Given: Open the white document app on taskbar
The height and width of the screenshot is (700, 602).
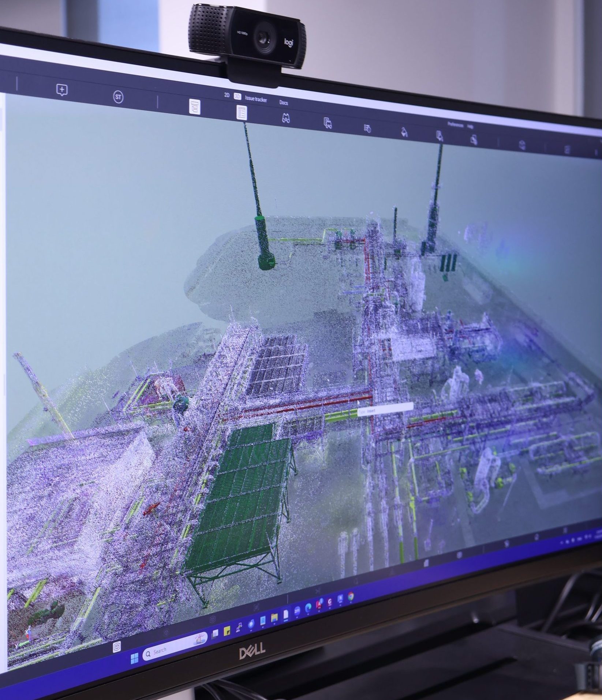Looking at the screenshot, I should pyautogui.click(x=286, y=614).
